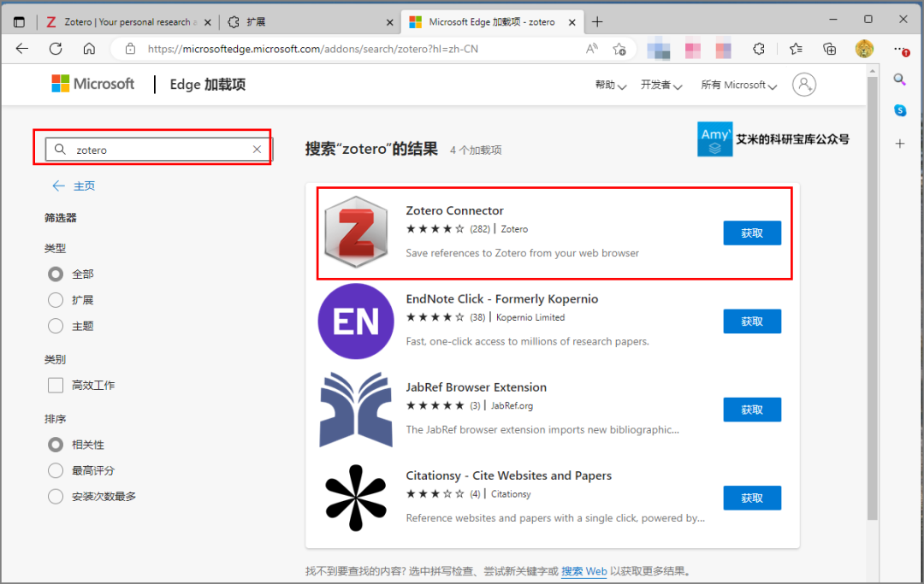The image size is (924, 584).
Task: Open the Citationsy asterisk logo
Action: point(356,498)
